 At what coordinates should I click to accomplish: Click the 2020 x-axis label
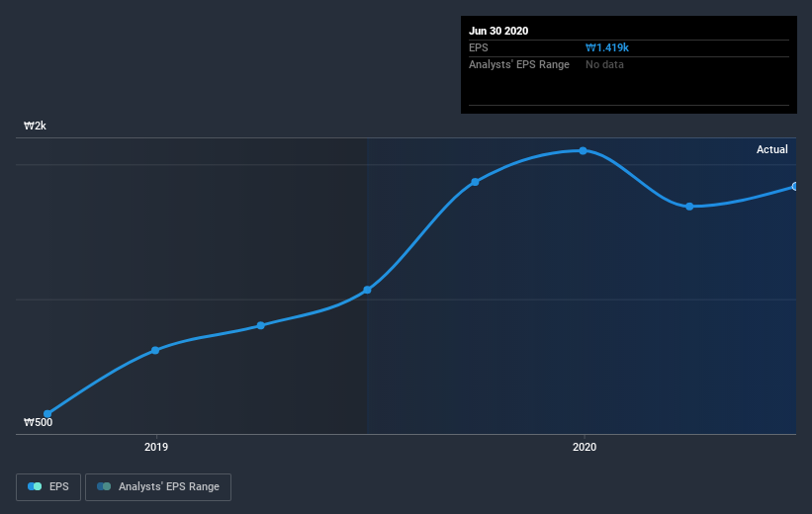point(585,447)
